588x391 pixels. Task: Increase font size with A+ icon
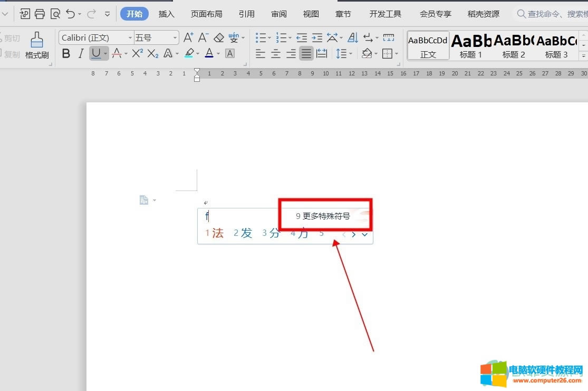188,37
